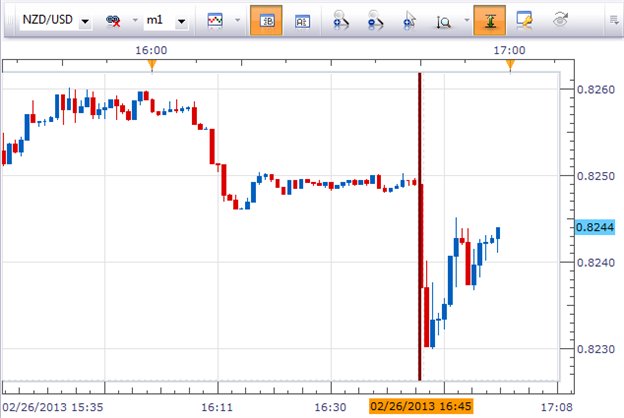Click the vertical scale zoom icon
624x418 pixels.
(443, 22)
